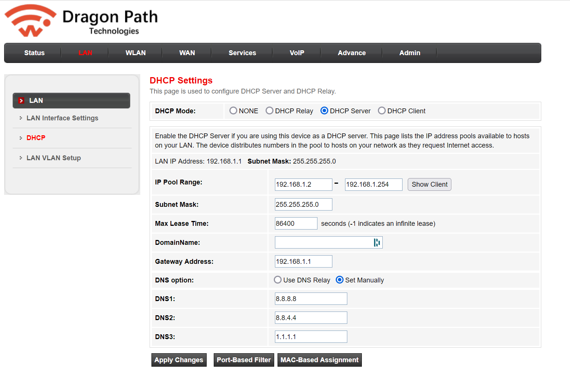Switch to the Services tab
The height and width of the screenshot is (392, 570).
[x=242, y=53]
